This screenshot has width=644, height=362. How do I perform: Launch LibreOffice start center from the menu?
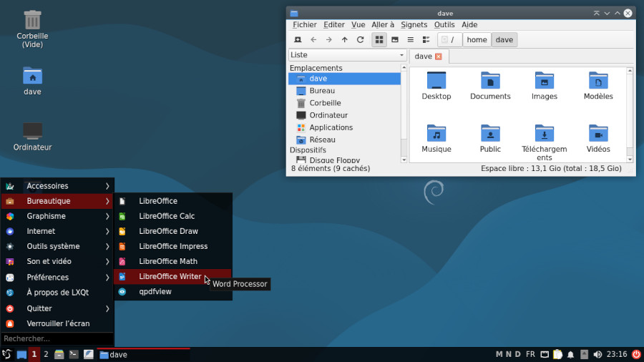[x=173, y=201]
